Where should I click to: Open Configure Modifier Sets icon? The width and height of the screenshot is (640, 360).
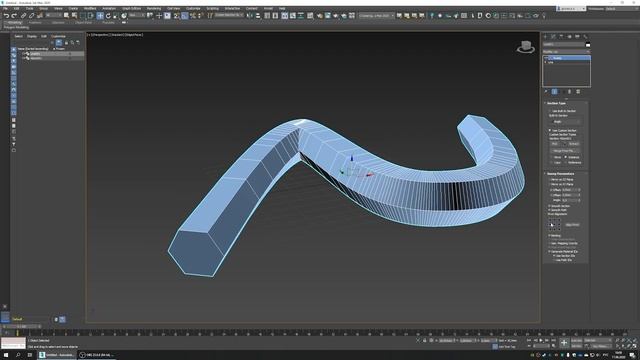coord(578,91)
